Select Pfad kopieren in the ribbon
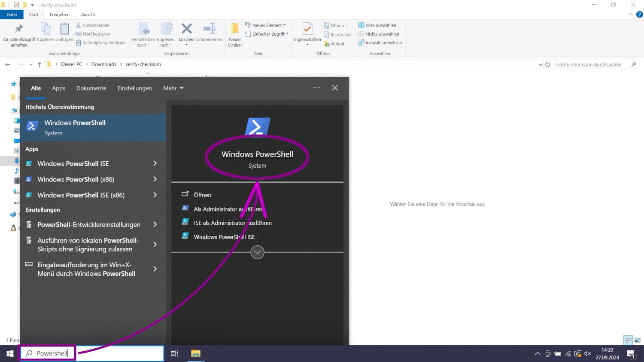644x362 pixels. click(93, 34)
